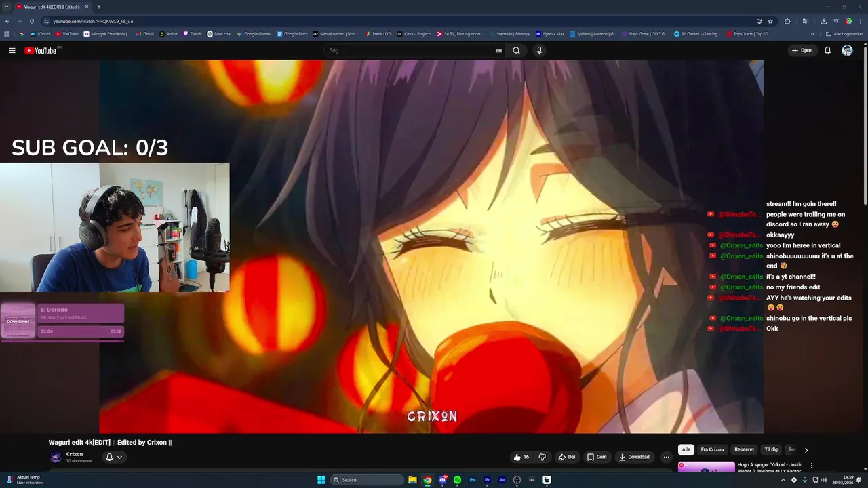
Task: Open Spotify from the taskbar
Action: point(457,480)
